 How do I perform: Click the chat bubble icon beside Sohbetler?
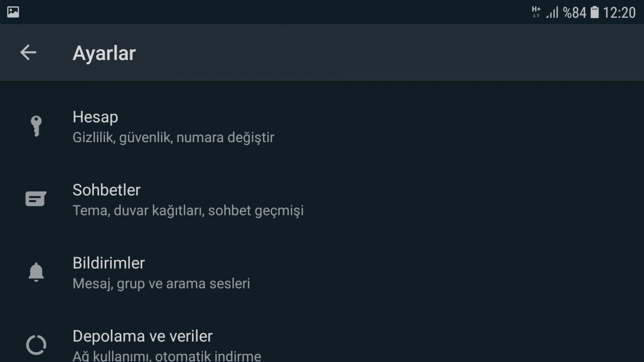point(36,199)
